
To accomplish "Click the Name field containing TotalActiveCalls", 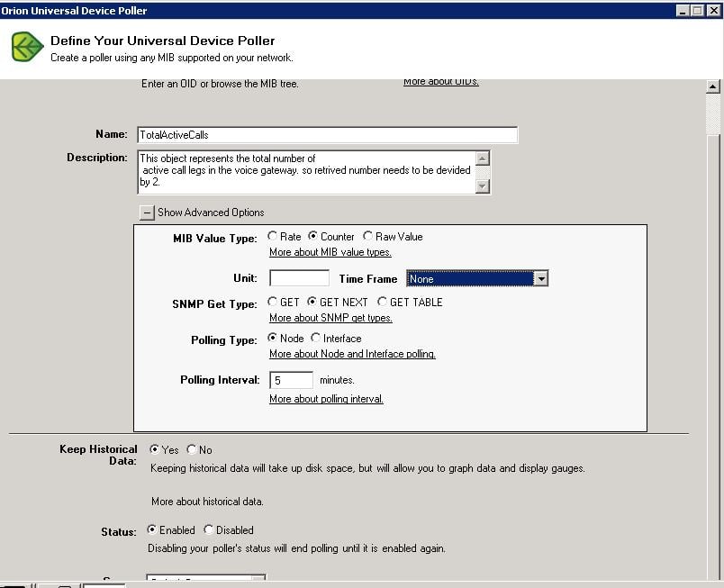I will click(x=328, y=135).
